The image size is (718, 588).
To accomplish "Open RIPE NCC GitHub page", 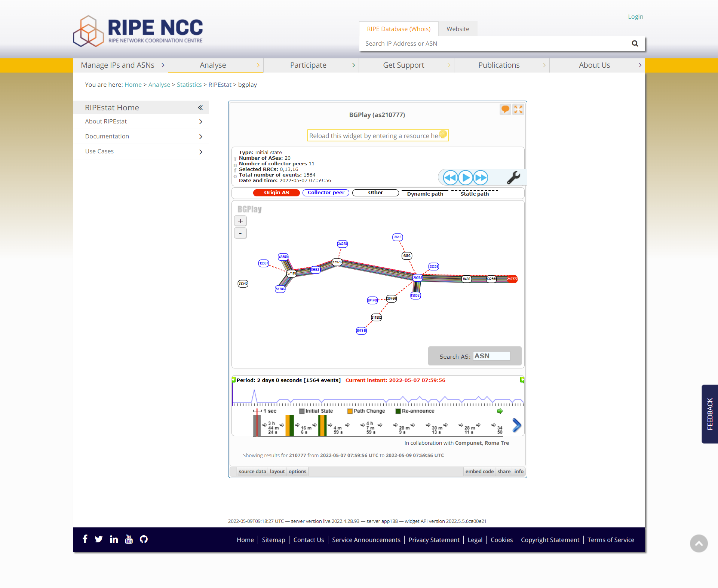I will point(144,539).
